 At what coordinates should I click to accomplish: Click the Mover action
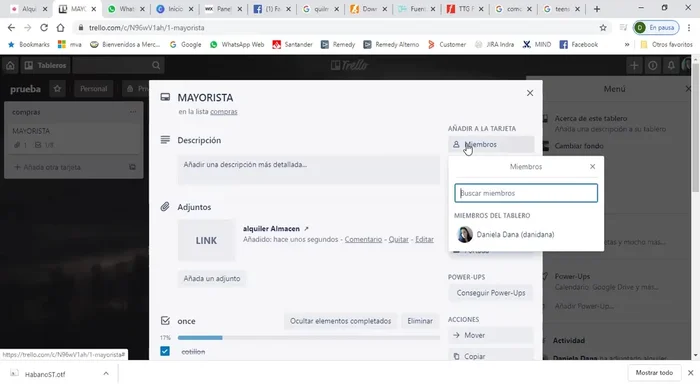coord(491,335)
